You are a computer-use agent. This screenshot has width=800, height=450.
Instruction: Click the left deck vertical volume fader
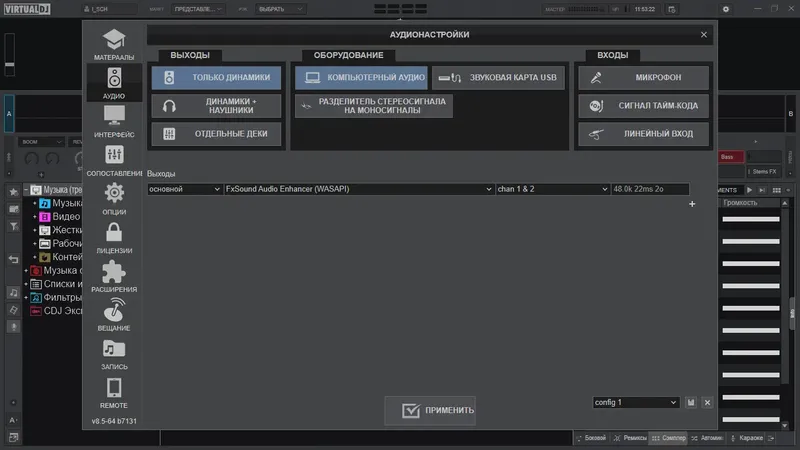click(x=10, y=54)
